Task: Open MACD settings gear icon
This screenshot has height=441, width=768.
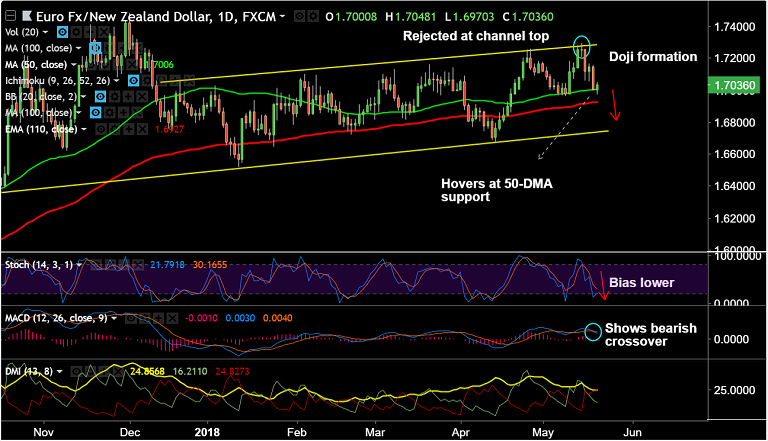Action: click(144, 318)
